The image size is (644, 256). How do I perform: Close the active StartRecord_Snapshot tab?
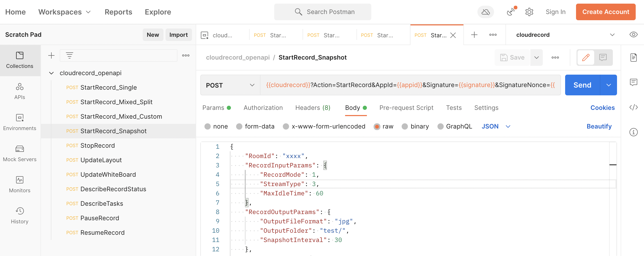[x=453, y=35]
